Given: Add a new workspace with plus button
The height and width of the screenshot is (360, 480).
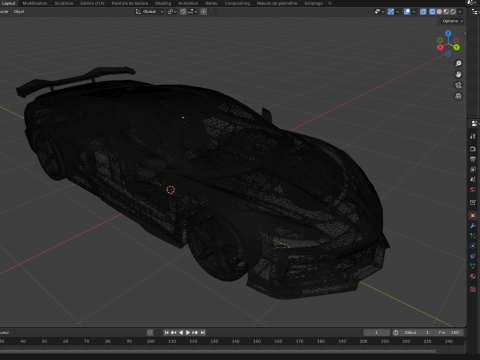Looking at the screenshot, I should [x=330, y=3].
